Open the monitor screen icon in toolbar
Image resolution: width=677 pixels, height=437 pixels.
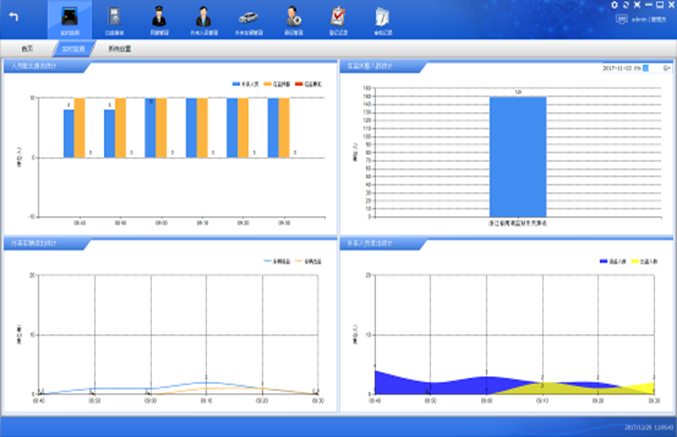pos(69,16)
